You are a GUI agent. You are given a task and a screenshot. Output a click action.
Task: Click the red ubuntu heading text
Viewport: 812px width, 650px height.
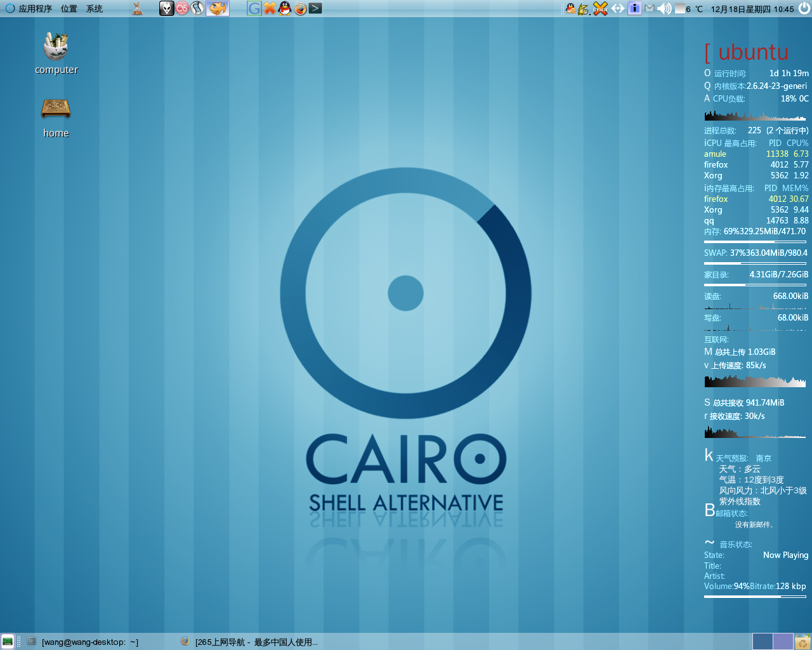click(754, 52)
